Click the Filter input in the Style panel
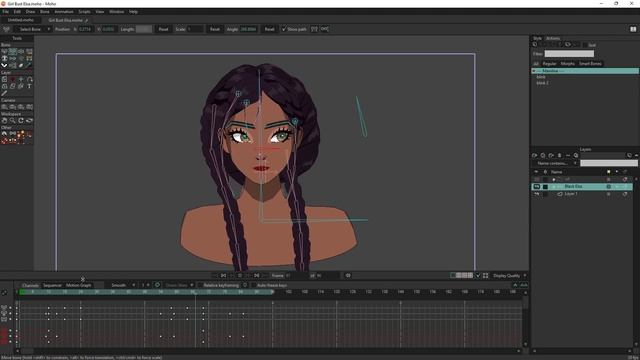 [x=569, y=53]
